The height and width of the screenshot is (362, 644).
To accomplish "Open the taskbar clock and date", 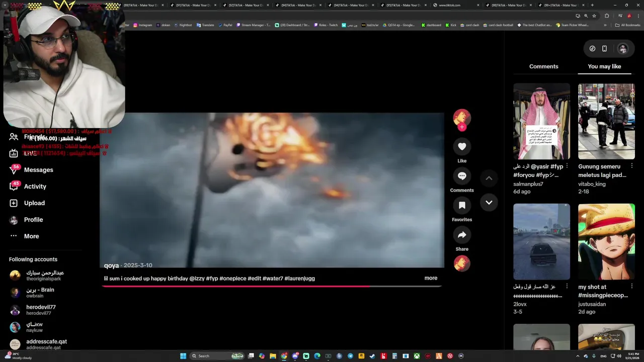I will pos(632,356).
